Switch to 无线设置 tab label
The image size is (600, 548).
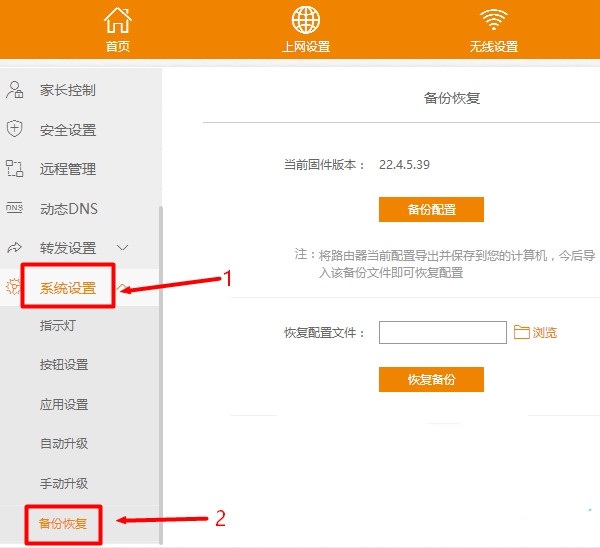494,47
